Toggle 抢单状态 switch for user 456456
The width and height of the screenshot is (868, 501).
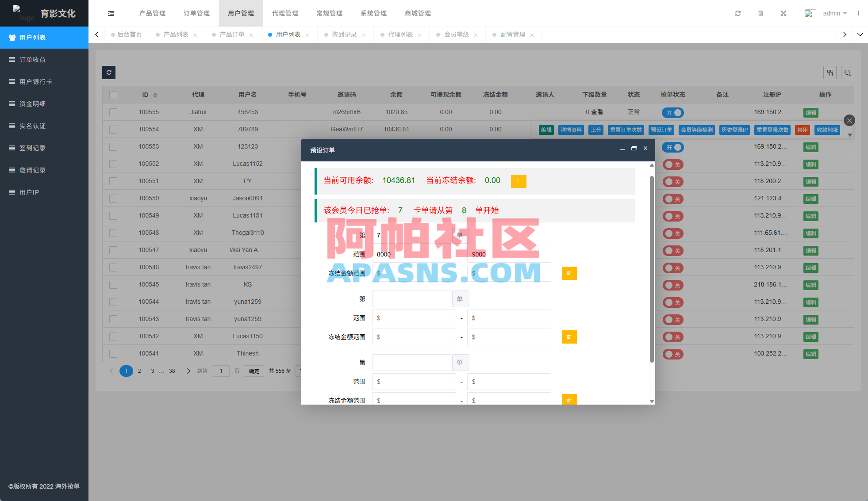click(x=672, y=112)
